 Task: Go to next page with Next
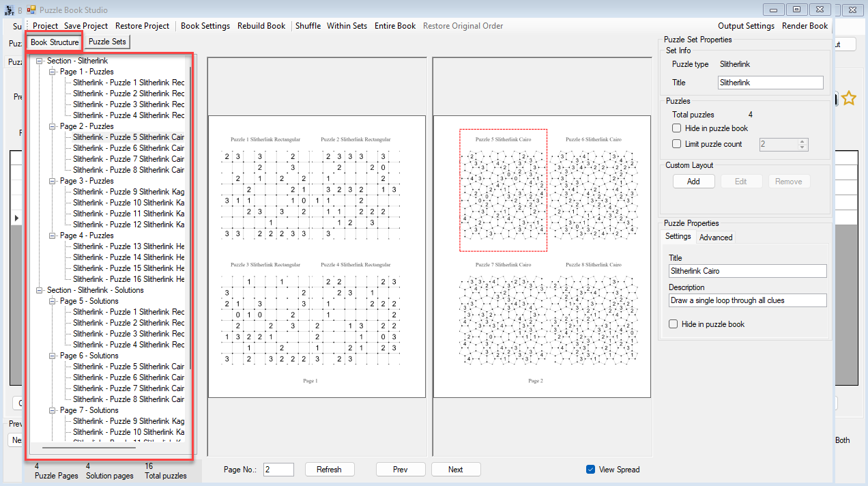(455, 470)
